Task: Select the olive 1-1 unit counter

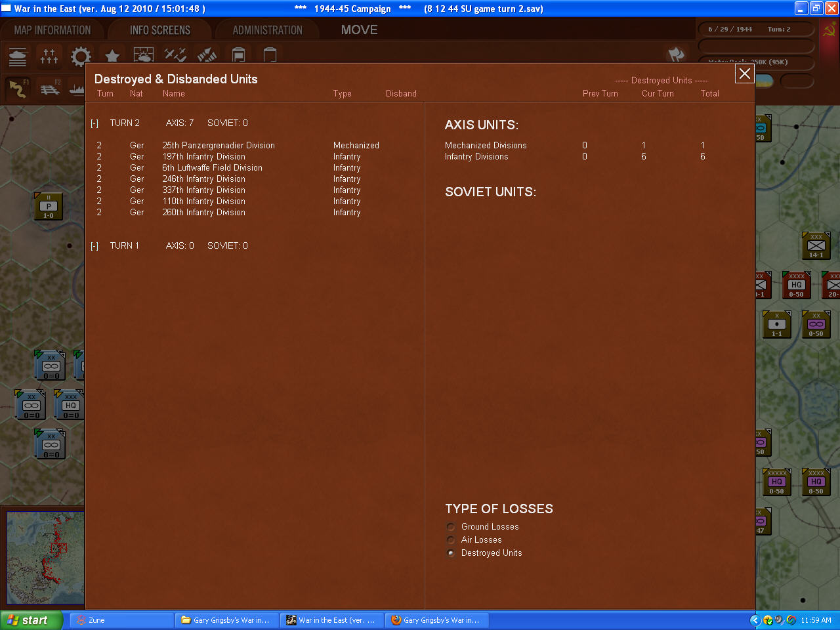Action: click(777, 324)
